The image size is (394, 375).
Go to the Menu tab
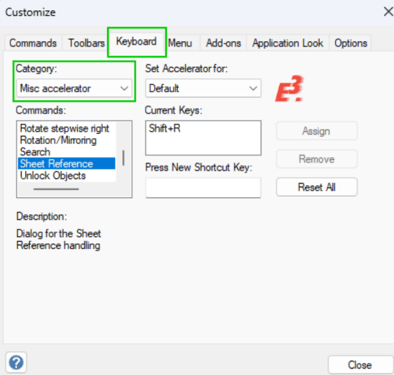point(180,43)
